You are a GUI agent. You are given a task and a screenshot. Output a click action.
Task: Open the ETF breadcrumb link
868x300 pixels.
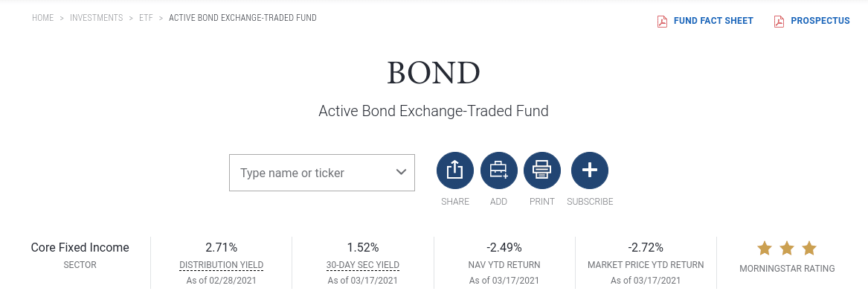pyautogui.click(x=146, y=18)
